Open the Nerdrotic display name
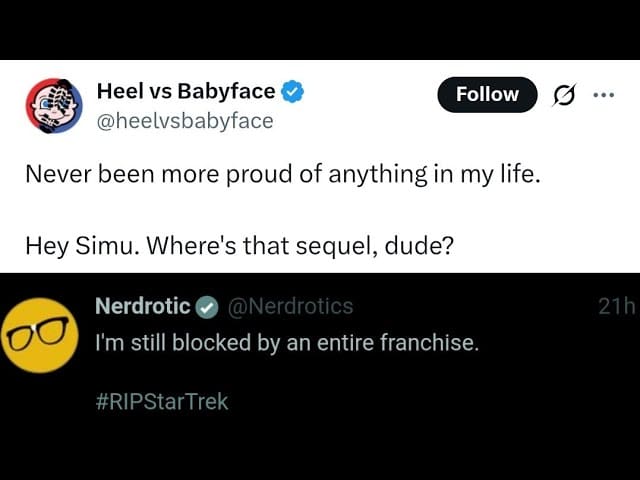Viewport: 640px width, 480px height. click(142, 306)
